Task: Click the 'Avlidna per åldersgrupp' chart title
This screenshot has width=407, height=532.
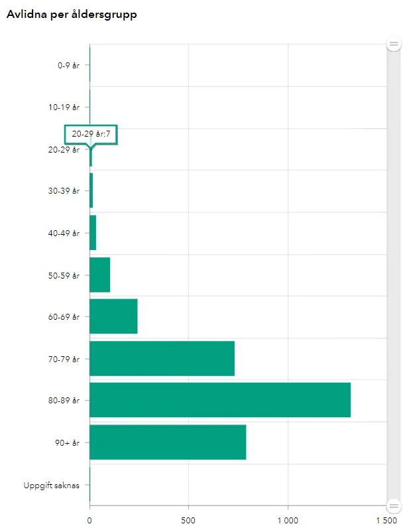Action: coord(72,15)
